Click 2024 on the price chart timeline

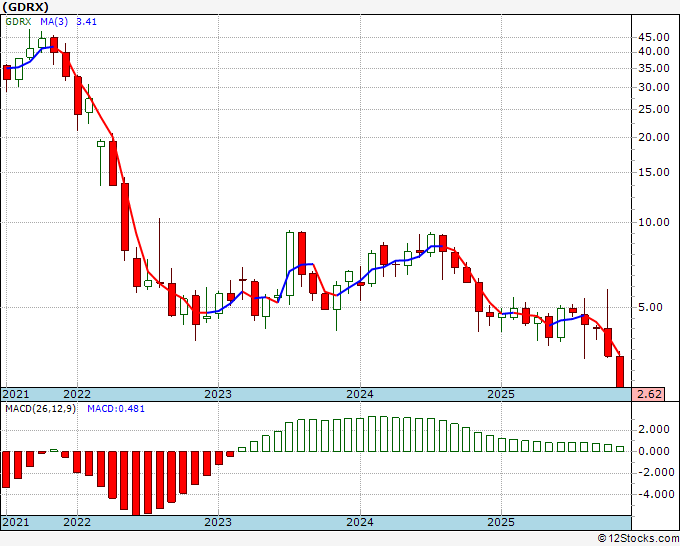360,394
